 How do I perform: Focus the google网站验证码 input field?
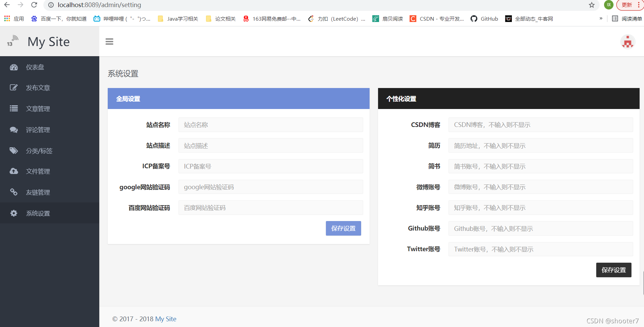271,187
